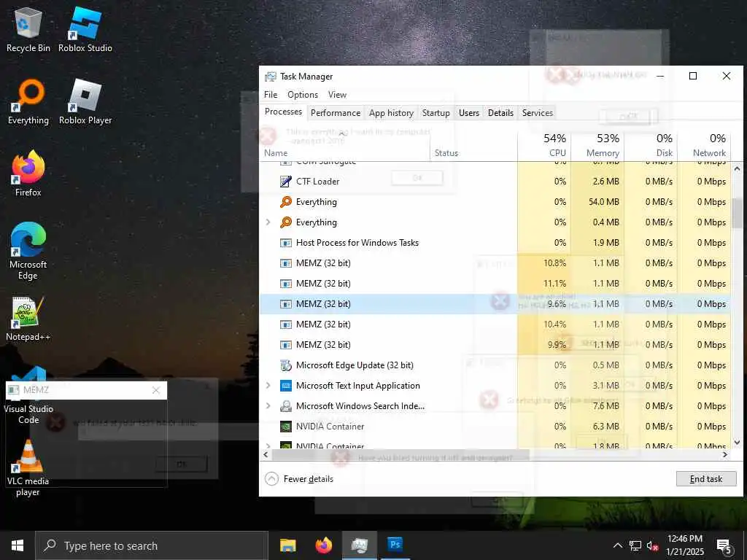747x560 pixels.
Task: Switch to the Services tab
Action: pos(538,113)
